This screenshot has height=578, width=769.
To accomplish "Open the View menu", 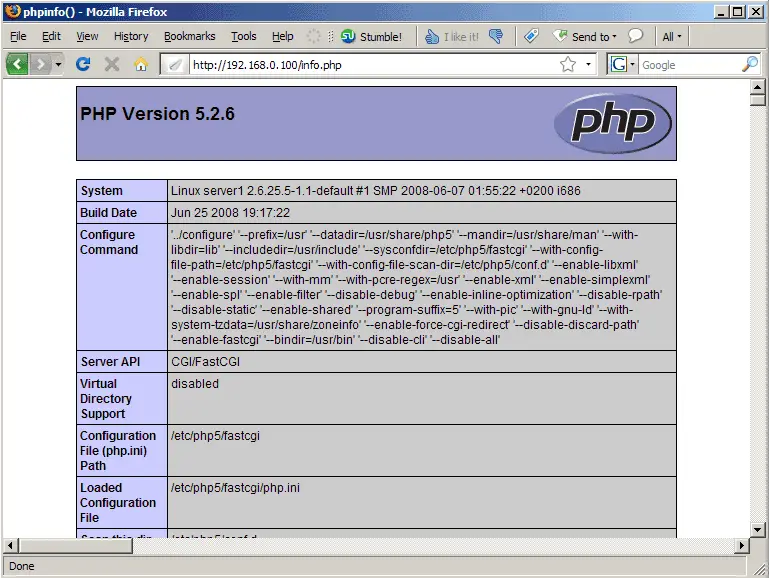I will pos(87,36).
